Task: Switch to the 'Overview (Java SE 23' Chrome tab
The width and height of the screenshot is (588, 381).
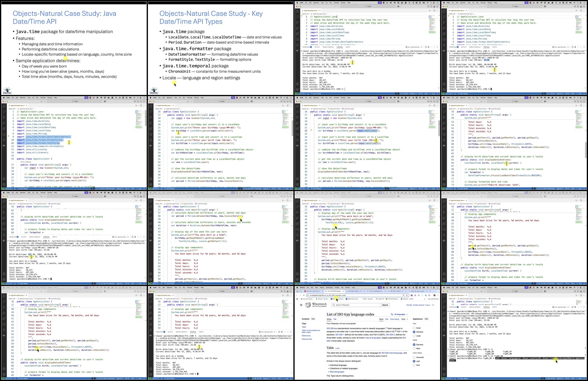Action: click(313, 291)
